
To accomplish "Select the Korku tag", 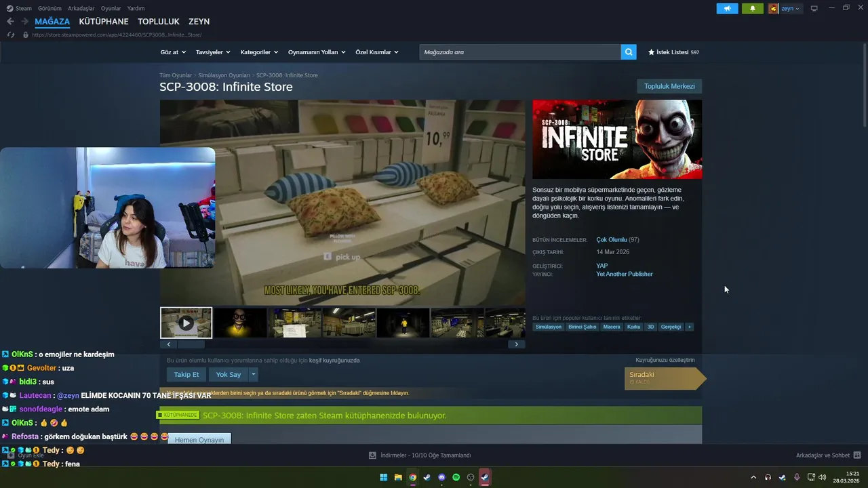I will coord(634,327).
